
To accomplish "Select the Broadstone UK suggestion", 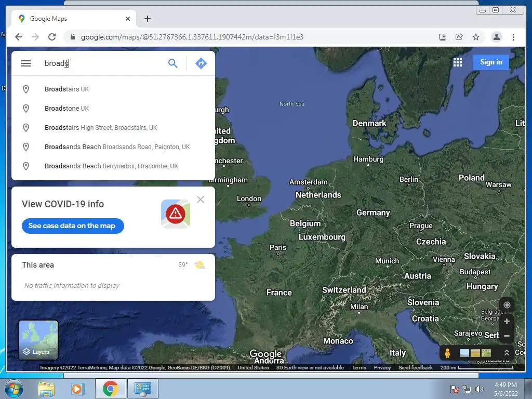I will click(x=113, y=109).
